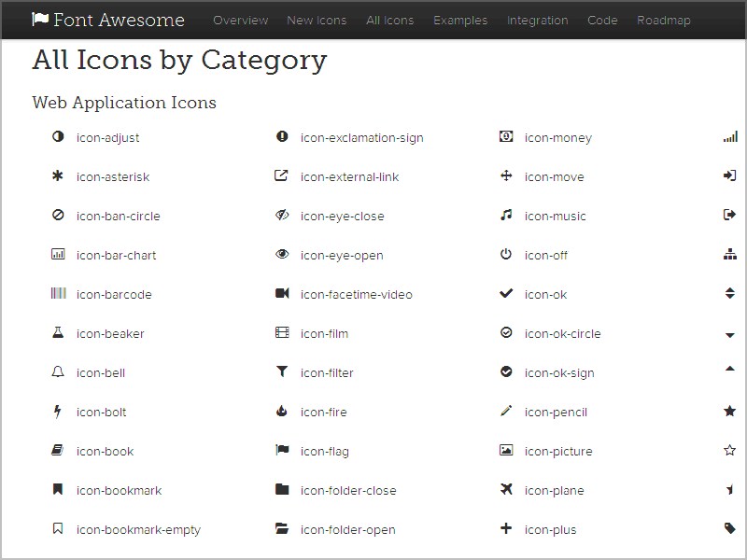Click the lightning bolt icon

pyautogui.click(x=58, y=411)
